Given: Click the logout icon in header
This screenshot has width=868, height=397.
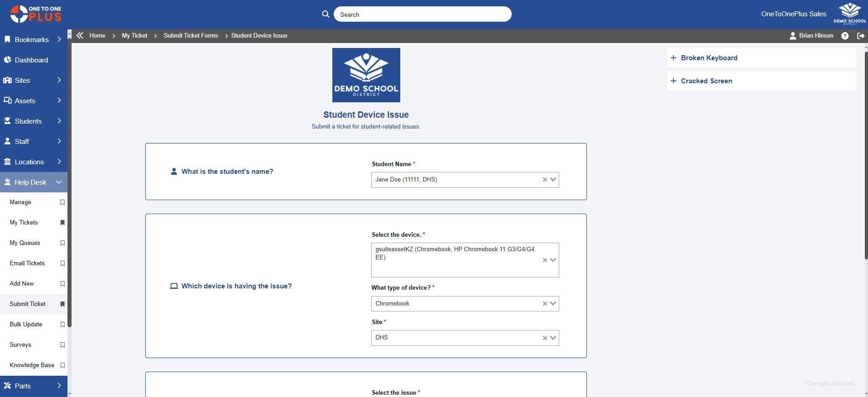Looking at the screenshot, I should point(860,36).
